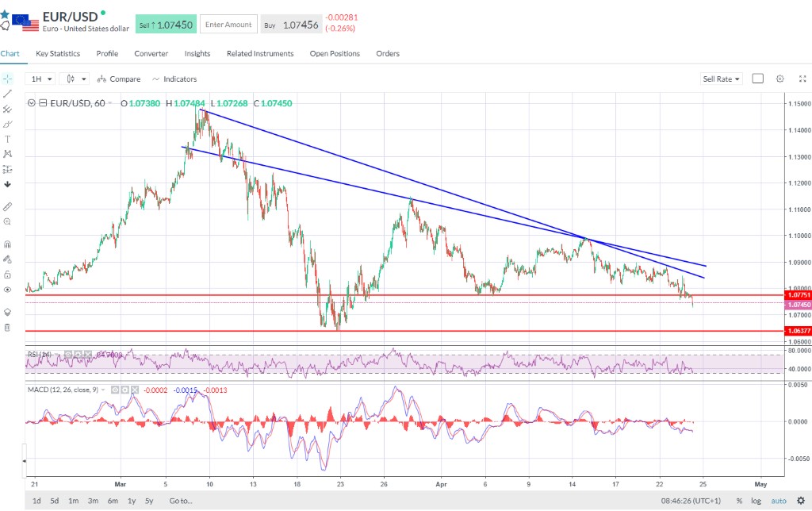Toggle auto scale for the chart
Screen dimensions: 812x511
[x=778, y=501]
